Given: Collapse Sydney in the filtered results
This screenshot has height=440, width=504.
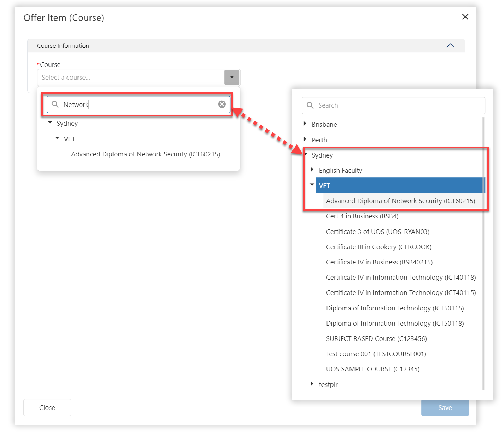Looking at the screenshot, I should (50, 122).
